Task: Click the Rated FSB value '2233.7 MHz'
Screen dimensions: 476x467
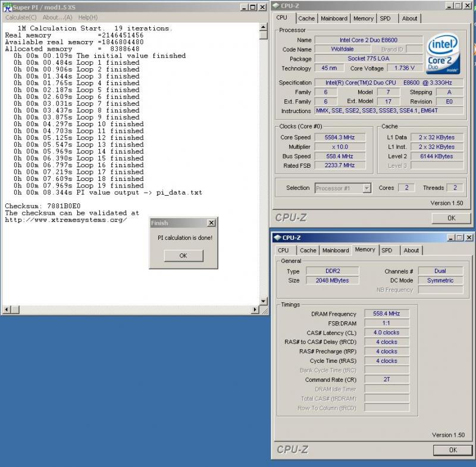Action: (x=340, y=165)
